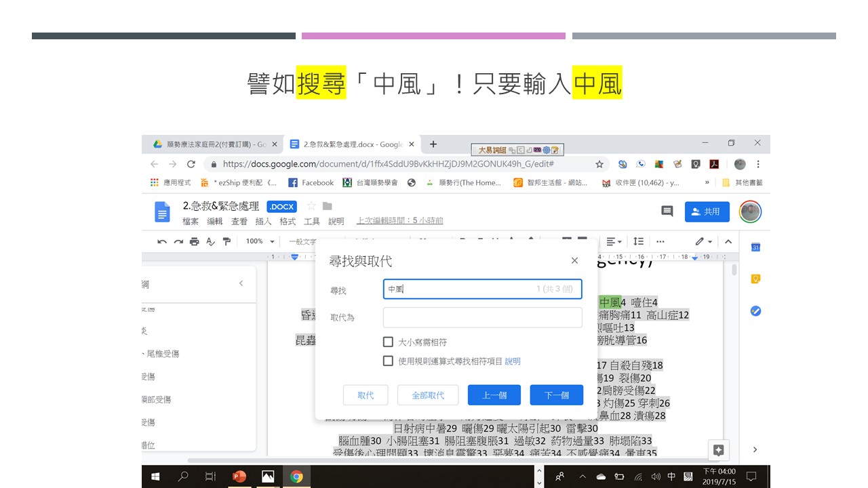Open the editing mode pencil dropdown

704,241
